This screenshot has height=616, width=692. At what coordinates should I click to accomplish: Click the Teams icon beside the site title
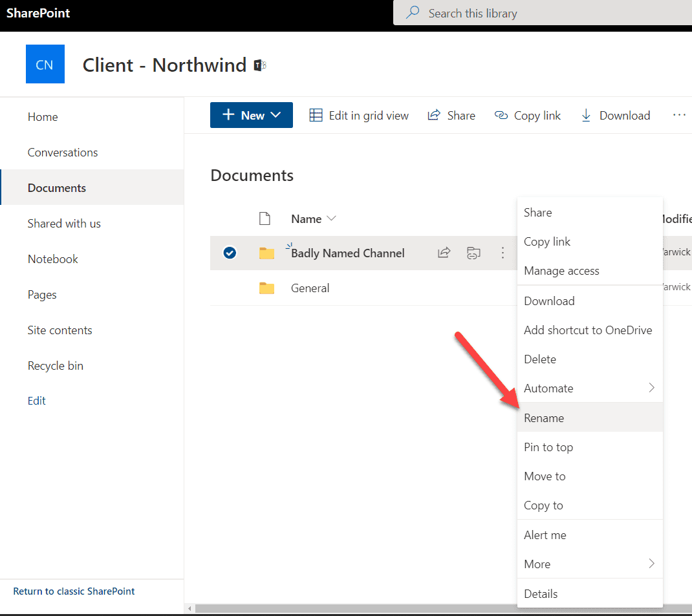(x=260, y=65)
